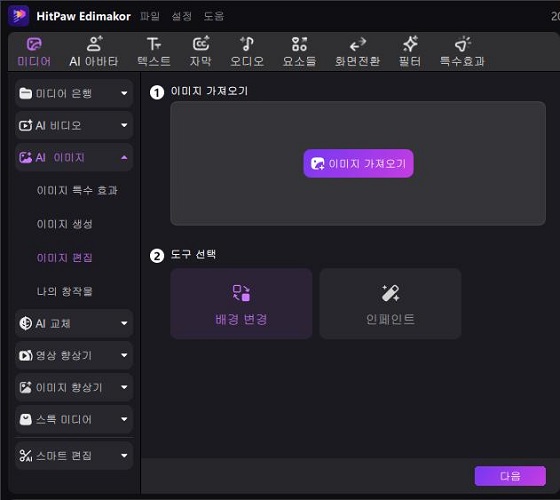Expand the AI 비디오 dropdown arrow

click(124, 125)
